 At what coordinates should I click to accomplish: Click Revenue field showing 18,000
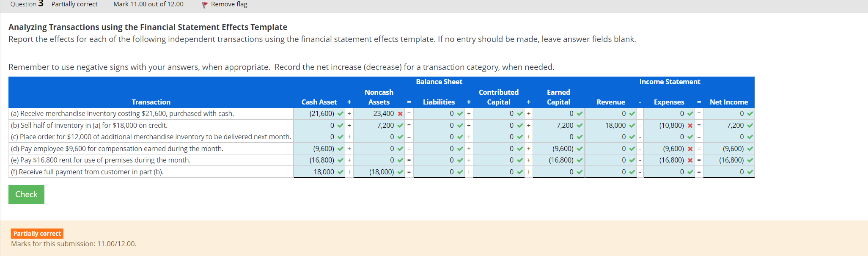tap(611, 125)
